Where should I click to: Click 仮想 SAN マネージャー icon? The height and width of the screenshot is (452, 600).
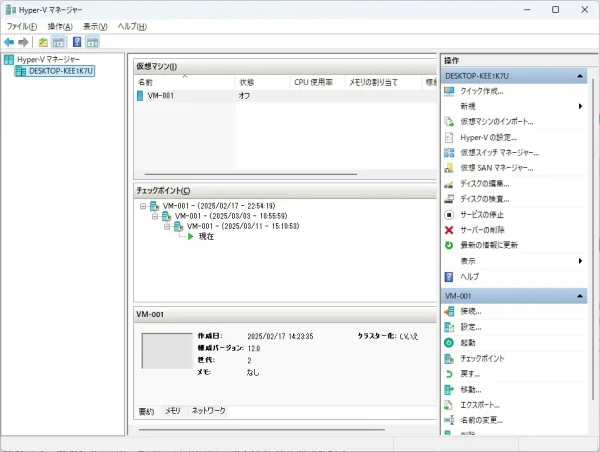449,168
